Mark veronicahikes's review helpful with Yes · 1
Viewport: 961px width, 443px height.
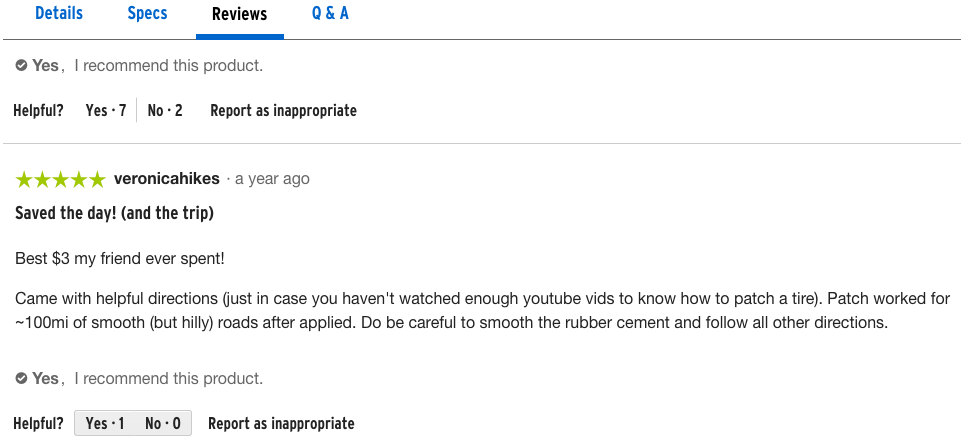(105, 424)
